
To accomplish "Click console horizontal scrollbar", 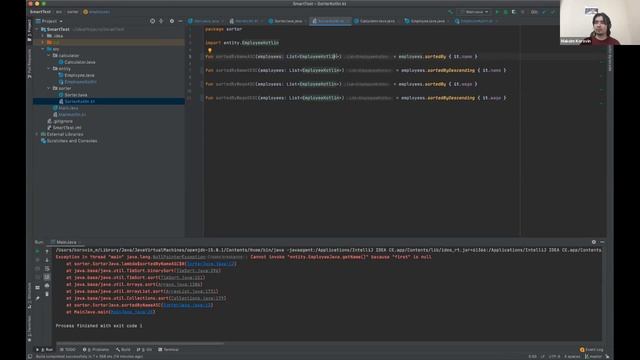I will click(140, 344).
